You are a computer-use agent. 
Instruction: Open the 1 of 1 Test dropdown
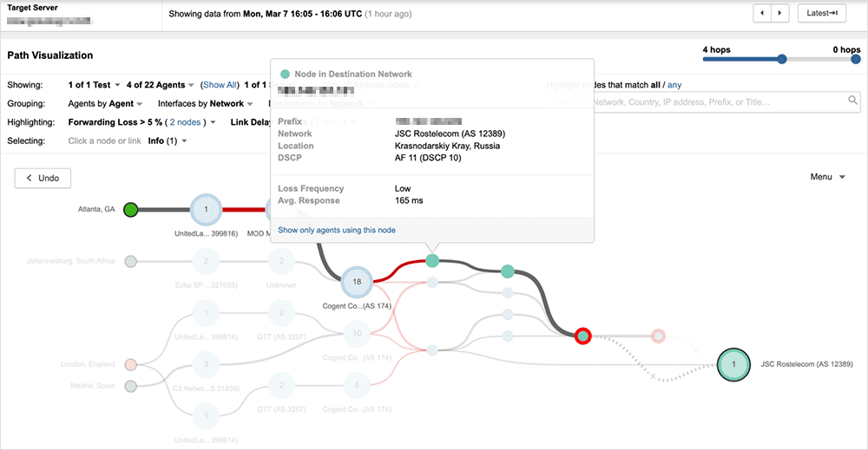pos(94,85)
